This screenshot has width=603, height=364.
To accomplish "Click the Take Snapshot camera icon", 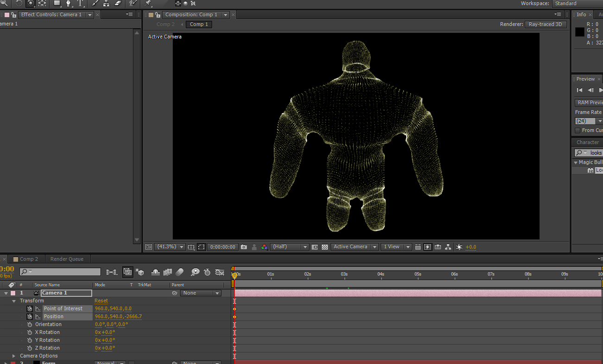I will click(244, 247).
